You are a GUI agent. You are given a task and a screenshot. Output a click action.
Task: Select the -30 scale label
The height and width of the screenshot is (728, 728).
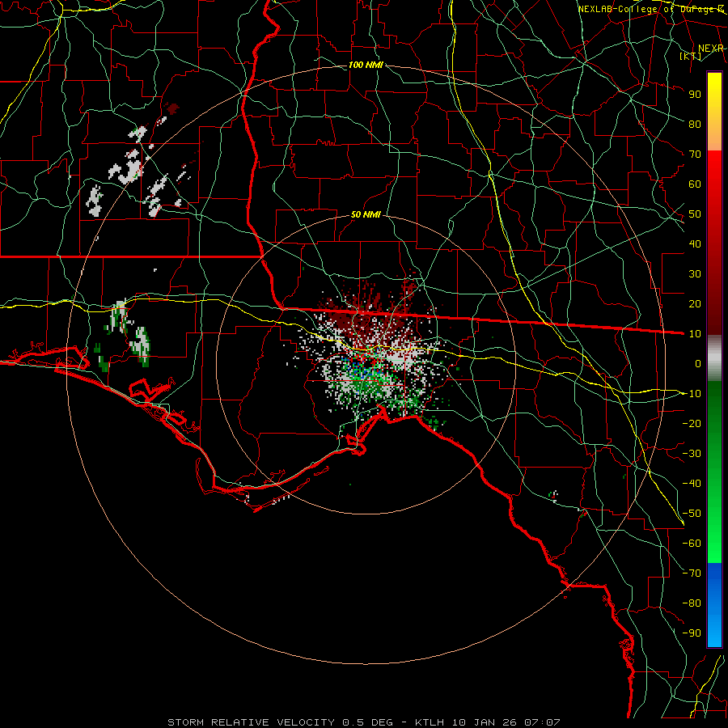(x=692, y=453)
